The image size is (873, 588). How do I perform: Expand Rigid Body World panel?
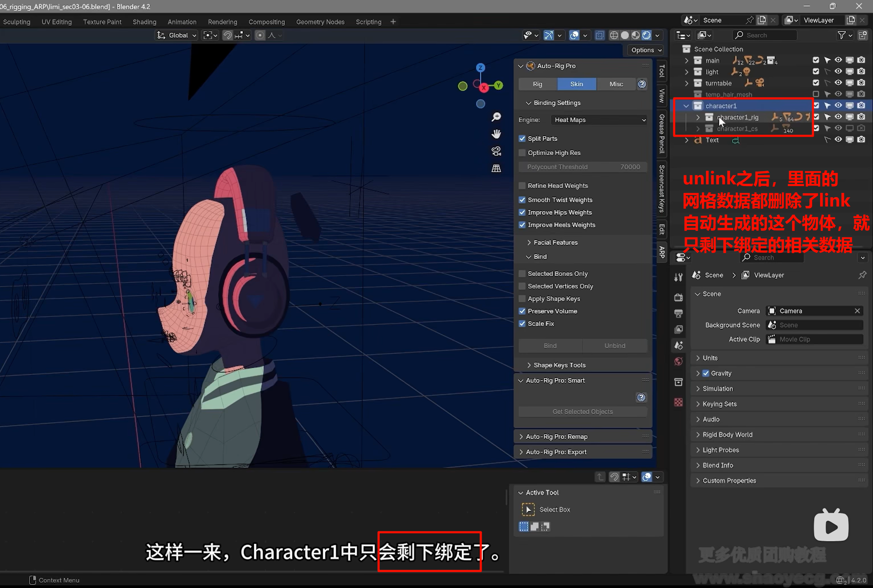(778, 435)
